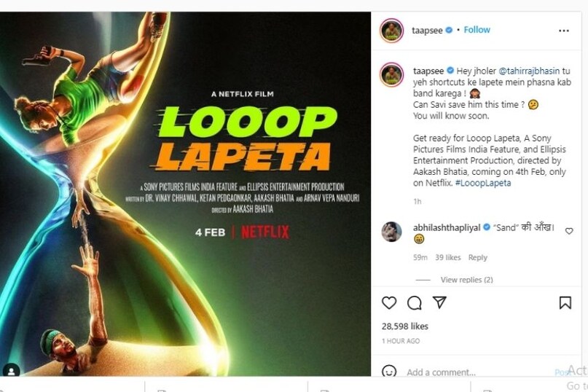Viewport: 588px width, 392px height.
Task: Open comments via speech bubble icon
Action: point(414,302)
